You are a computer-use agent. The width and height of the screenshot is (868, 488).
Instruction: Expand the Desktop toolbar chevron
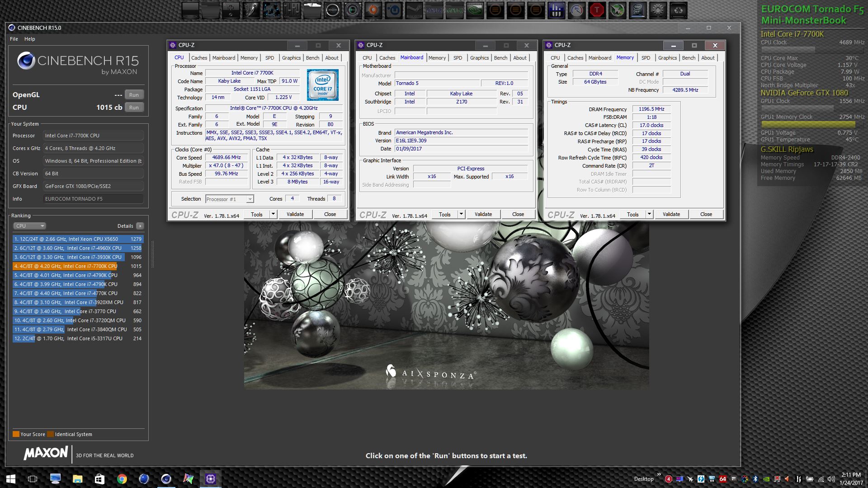(x=659, y=474)
